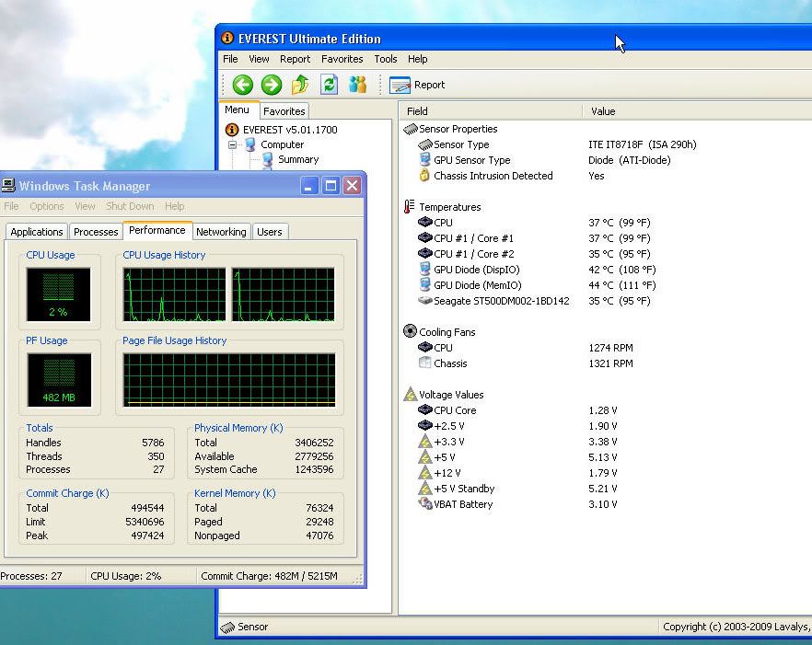Close the Windows Task Manager window

[352, 185]
